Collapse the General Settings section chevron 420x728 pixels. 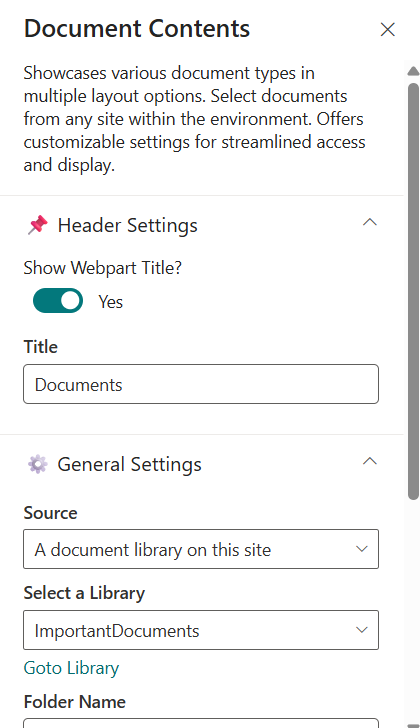coord(369,462)
